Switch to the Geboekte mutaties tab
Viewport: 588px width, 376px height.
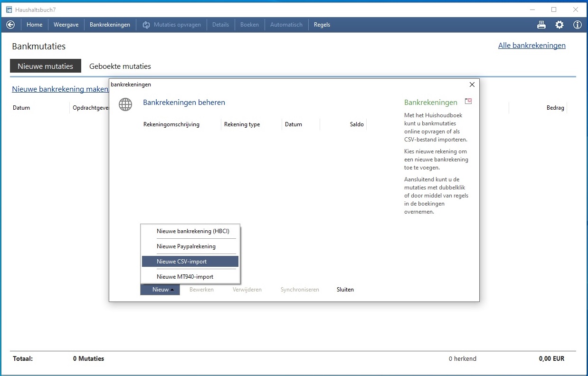120,66
